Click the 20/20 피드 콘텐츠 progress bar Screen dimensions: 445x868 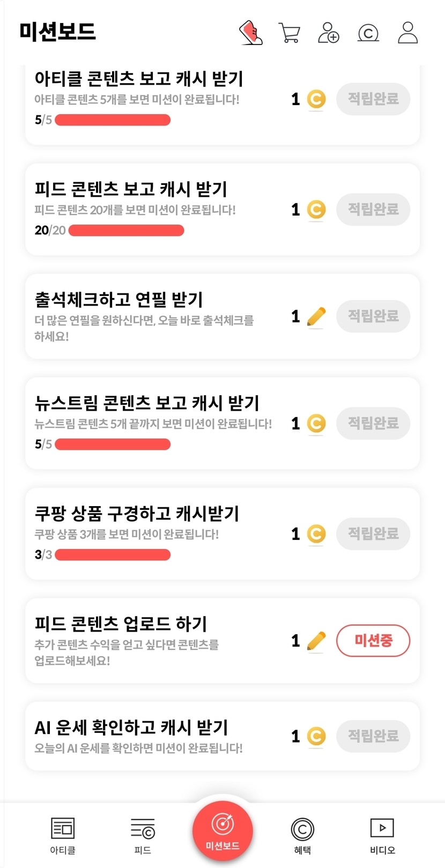(126, 231)
